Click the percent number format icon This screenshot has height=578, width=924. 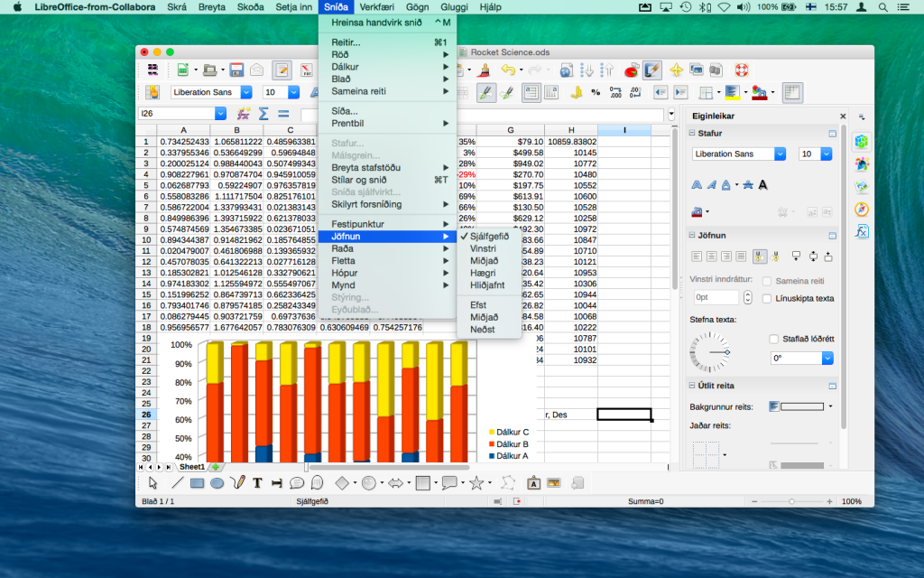point(596,93)
